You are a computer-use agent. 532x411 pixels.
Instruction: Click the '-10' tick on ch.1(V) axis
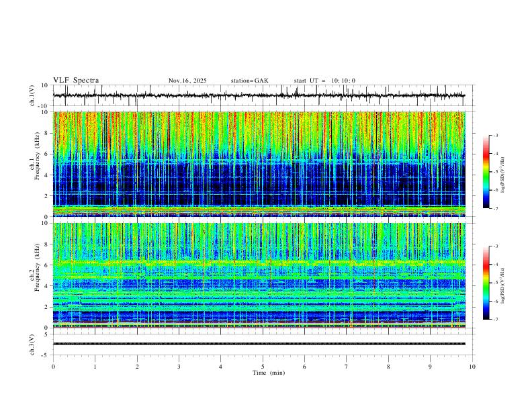tap(44, 106)
